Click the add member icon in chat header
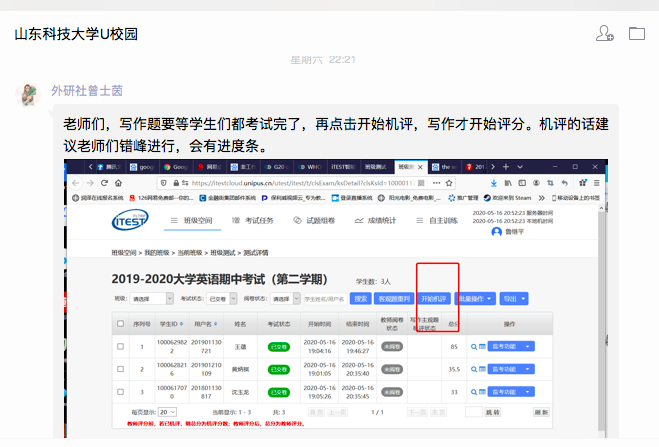Screen dimensions: 659x447 [x=604, y=34]
